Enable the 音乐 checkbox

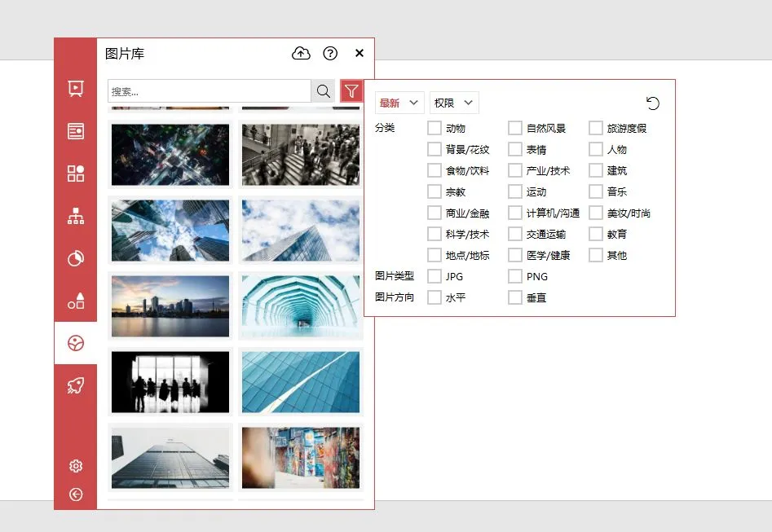tap(596, 191)
